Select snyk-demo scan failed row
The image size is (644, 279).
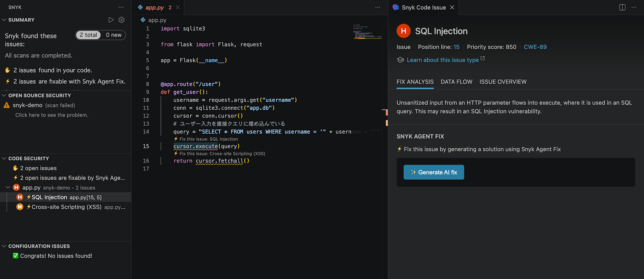pos(66,105)
